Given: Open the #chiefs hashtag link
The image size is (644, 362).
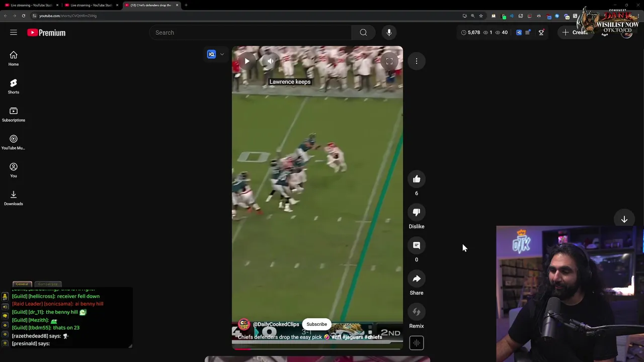Looking at the screenshot, I should [x=373, y=337].
